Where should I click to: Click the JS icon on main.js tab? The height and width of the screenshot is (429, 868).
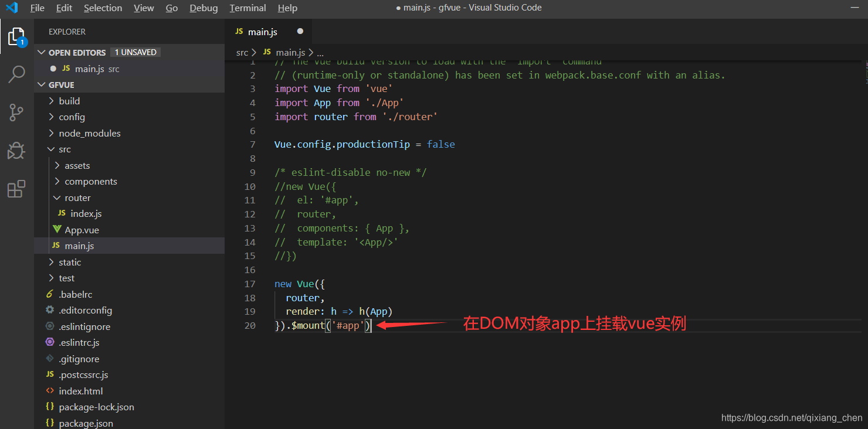(239, 32)
